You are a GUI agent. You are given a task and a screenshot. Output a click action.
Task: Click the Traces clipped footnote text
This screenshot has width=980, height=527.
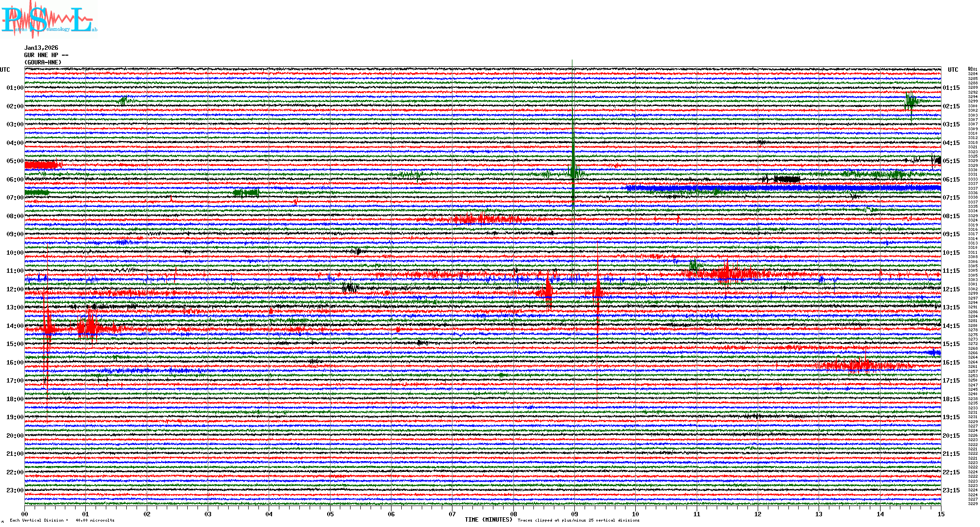tap(578, 521)
